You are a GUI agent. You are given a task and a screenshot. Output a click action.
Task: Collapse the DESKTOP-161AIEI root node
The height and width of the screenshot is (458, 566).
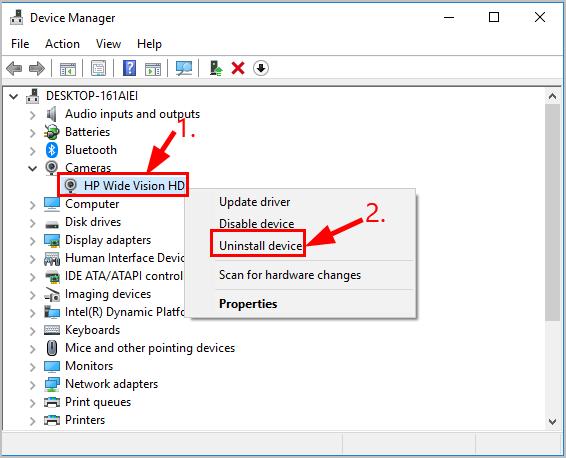[13, 96]
